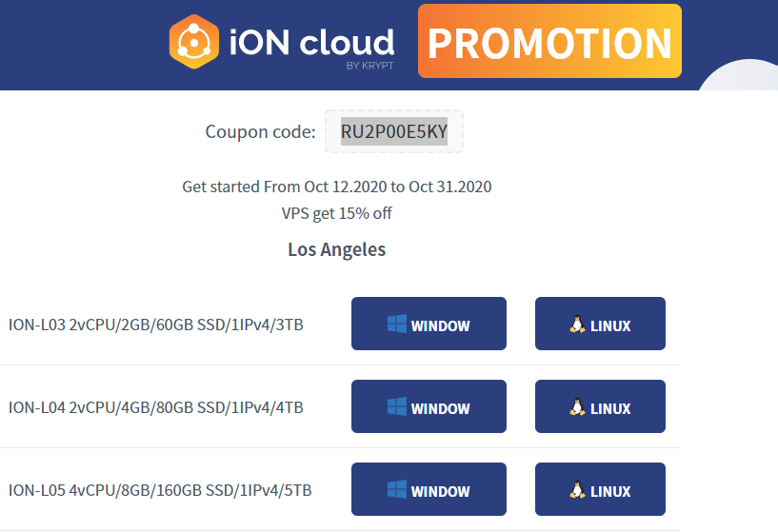Click the Windows logo icon for ION-L04
Image resolution: width=778 pixels, height=532 pixels.
397,406
